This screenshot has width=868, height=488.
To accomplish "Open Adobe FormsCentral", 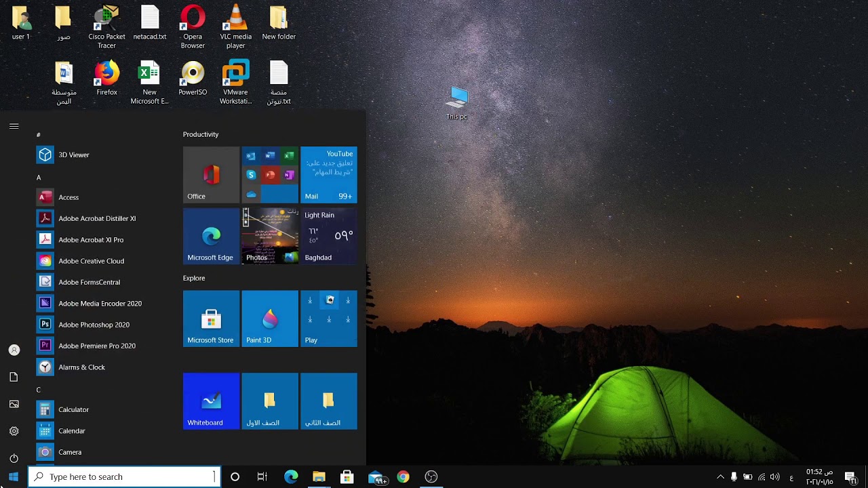I will tap(98, 282).
